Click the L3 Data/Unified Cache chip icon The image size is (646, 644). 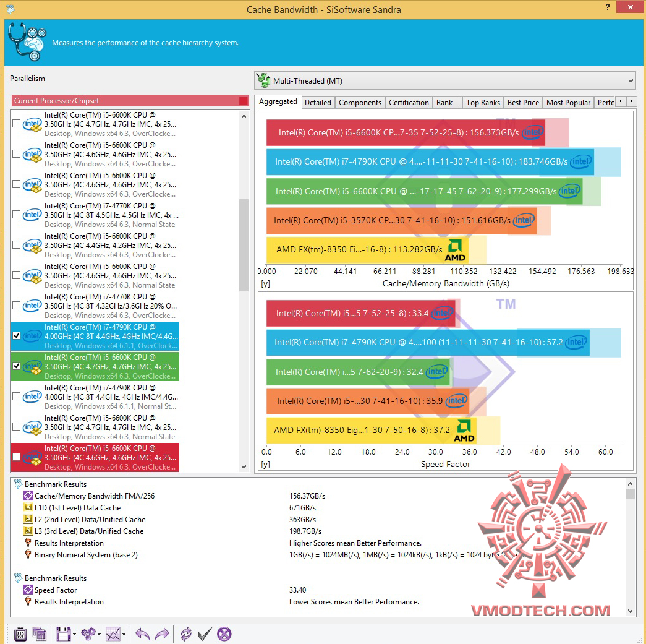[28, 531]
